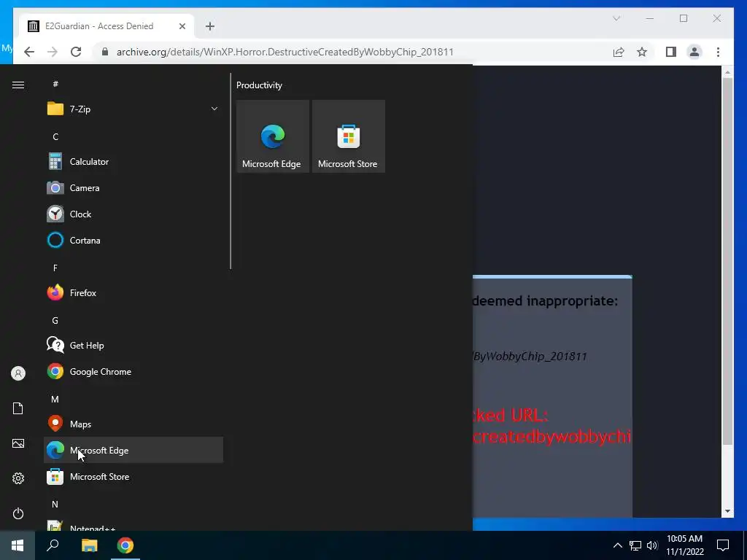The width and height of the screenshot is (747, 560).
Task: Open Chrome tab search dropdown
Action: (x=616, y=18)
